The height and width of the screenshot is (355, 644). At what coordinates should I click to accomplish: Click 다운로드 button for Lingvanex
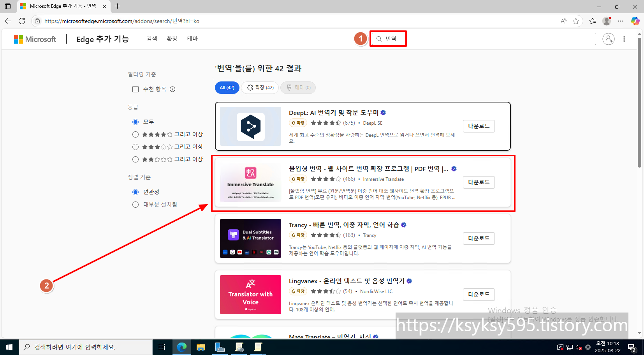(x=479, y=295)
